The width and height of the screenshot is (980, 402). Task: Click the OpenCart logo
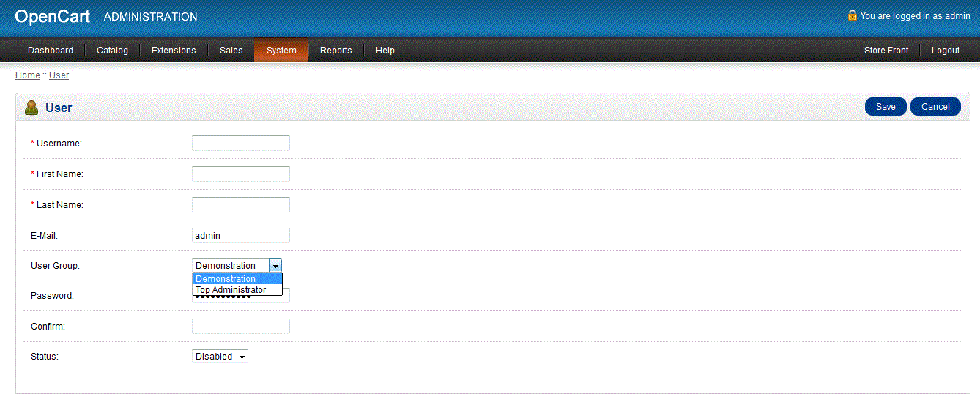pos(52,16)
